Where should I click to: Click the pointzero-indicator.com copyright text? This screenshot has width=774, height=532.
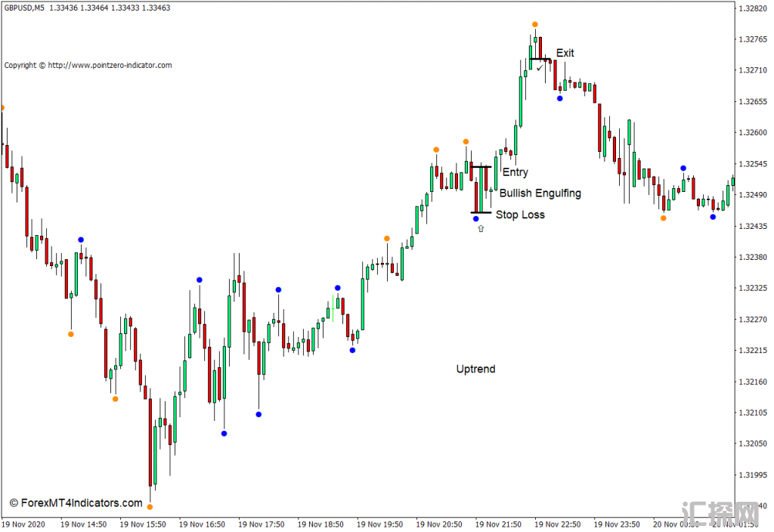tap(88, 65)
